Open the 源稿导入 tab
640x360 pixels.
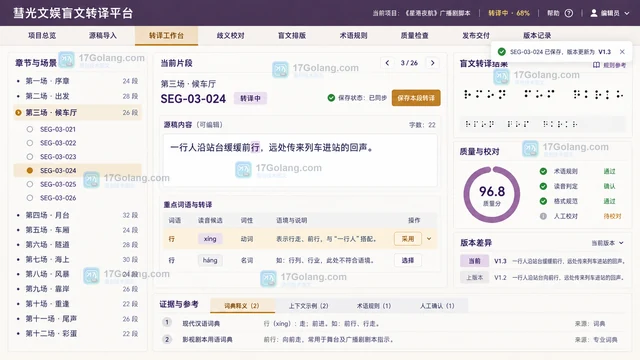(x=103, y=36)
